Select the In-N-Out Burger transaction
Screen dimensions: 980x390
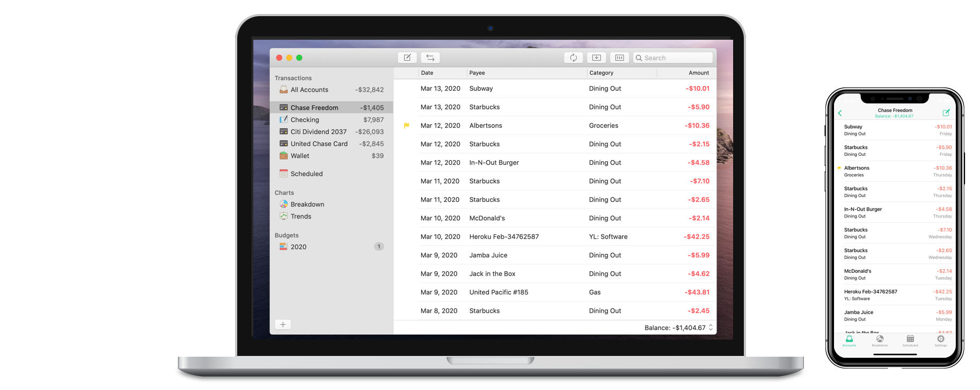pyautogui.click(x=555, y=163)
